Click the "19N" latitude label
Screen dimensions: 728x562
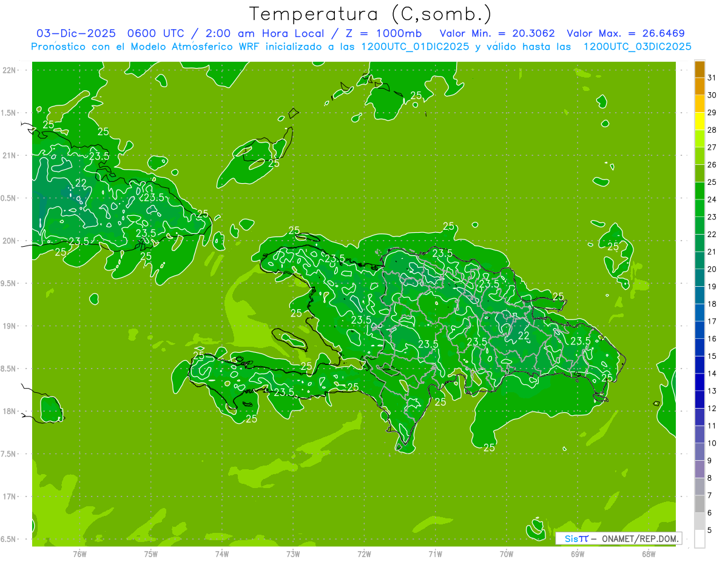point(10,326)
